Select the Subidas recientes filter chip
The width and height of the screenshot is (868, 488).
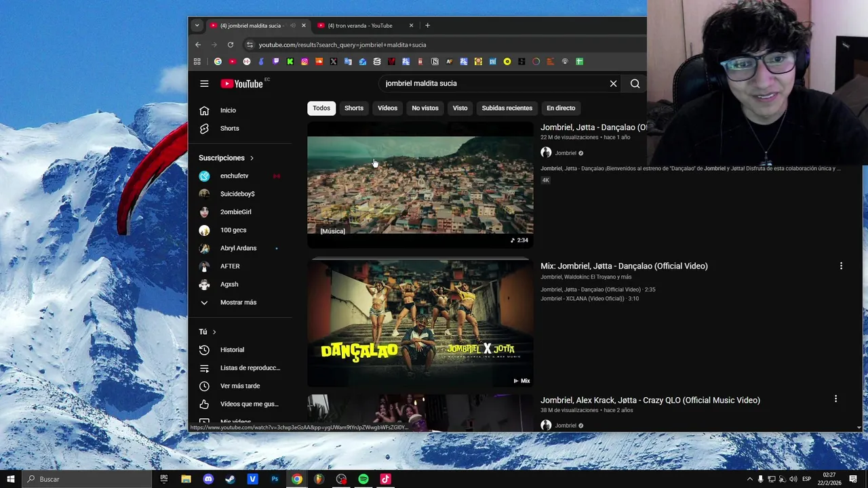tap(507, 108)
